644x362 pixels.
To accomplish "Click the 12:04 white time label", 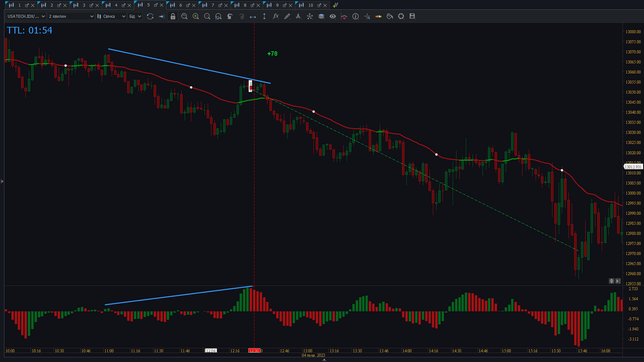I will pos(211,351).
